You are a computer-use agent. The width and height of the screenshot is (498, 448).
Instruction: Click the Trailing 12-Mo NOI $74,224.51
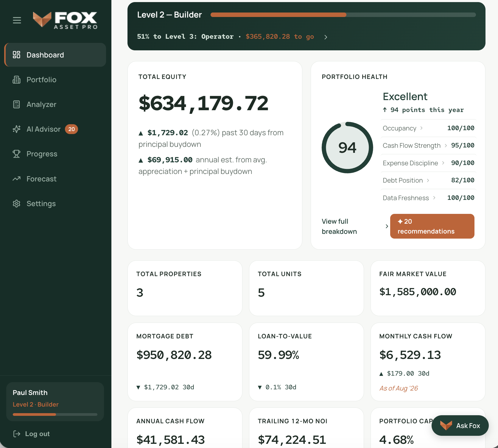292,440
